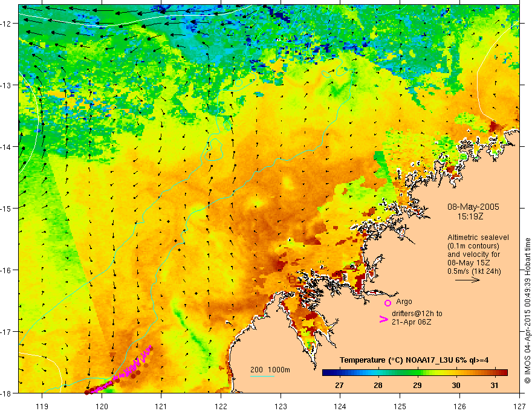Click the 'and velocity for' text
532x411 pixels.
[473, 254]
